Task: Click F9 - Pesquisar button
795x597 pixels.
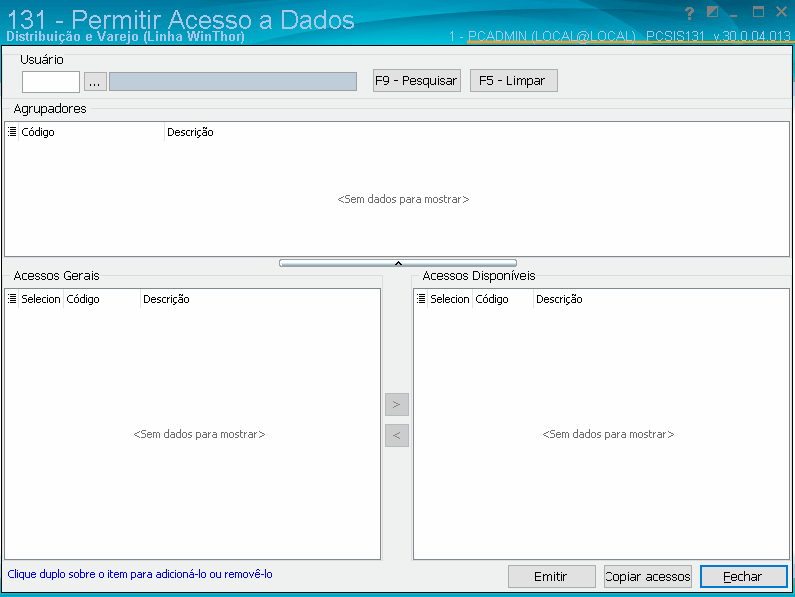Action: [417, 81]
